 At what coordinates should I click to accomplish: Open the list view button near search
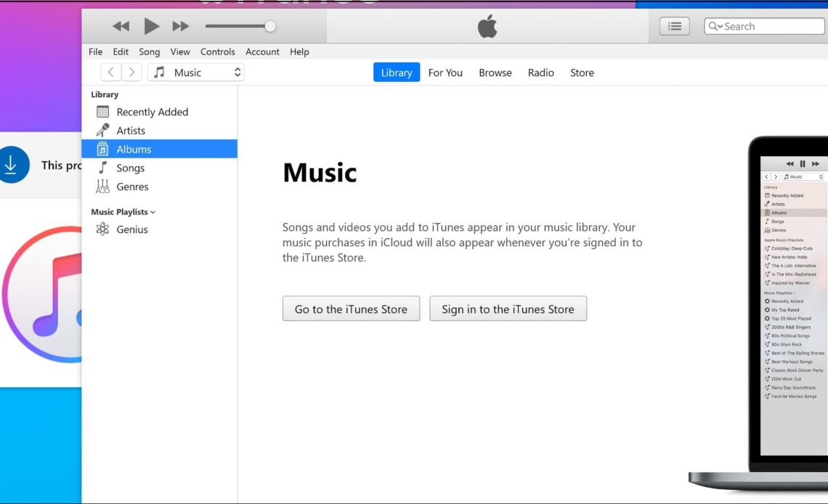click(x=674, y=26)
